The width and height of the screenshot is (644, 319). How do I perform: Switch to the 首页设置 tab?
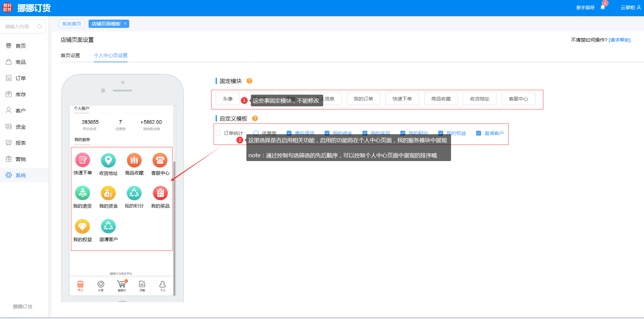click(x=70, y=55)
